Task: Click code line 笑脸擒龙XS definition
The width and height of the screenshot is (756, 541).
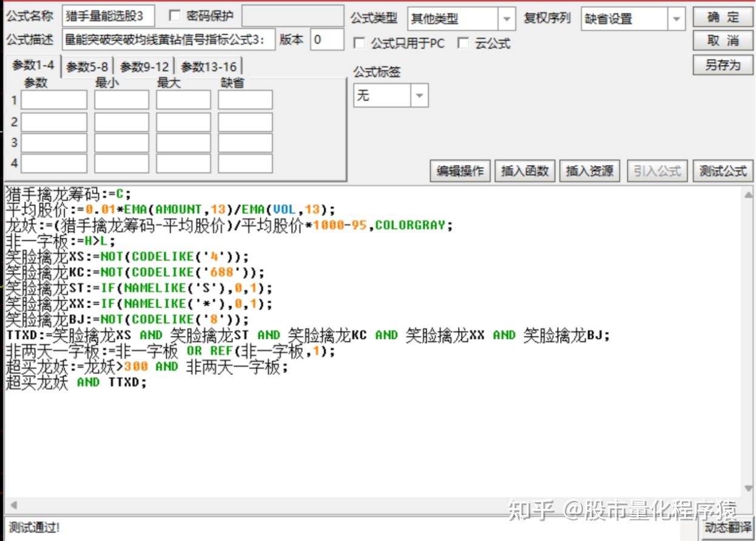Action: tap(127, 257)
